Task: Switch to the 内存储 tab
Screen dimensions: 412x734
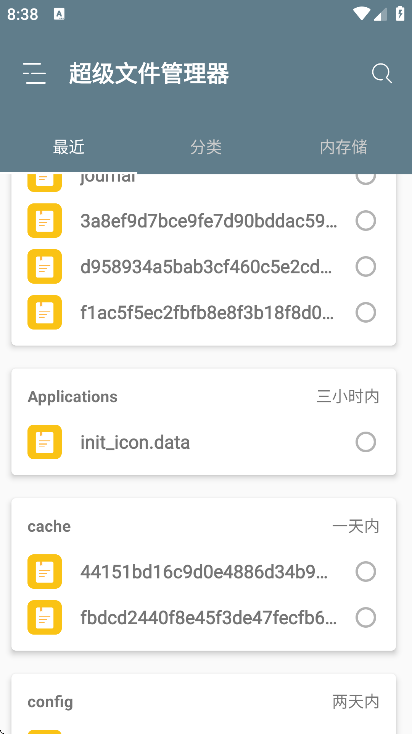Action: [x=344, y=147]
